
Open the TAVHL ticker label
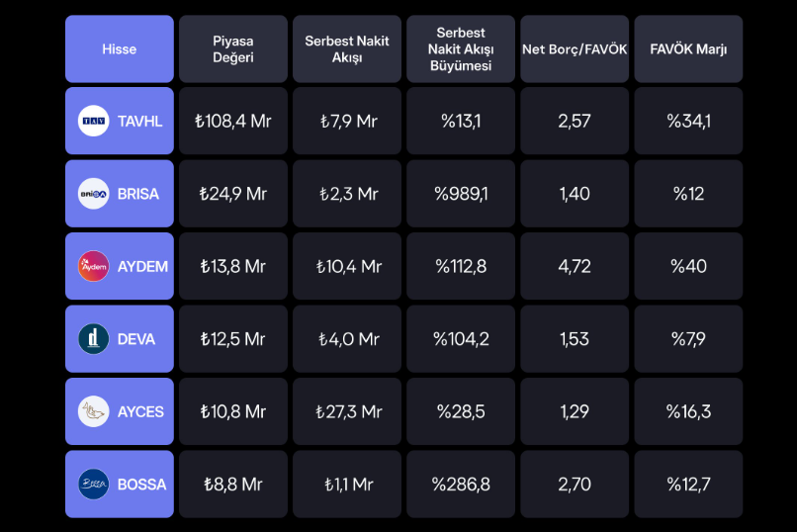pos(140,122)
